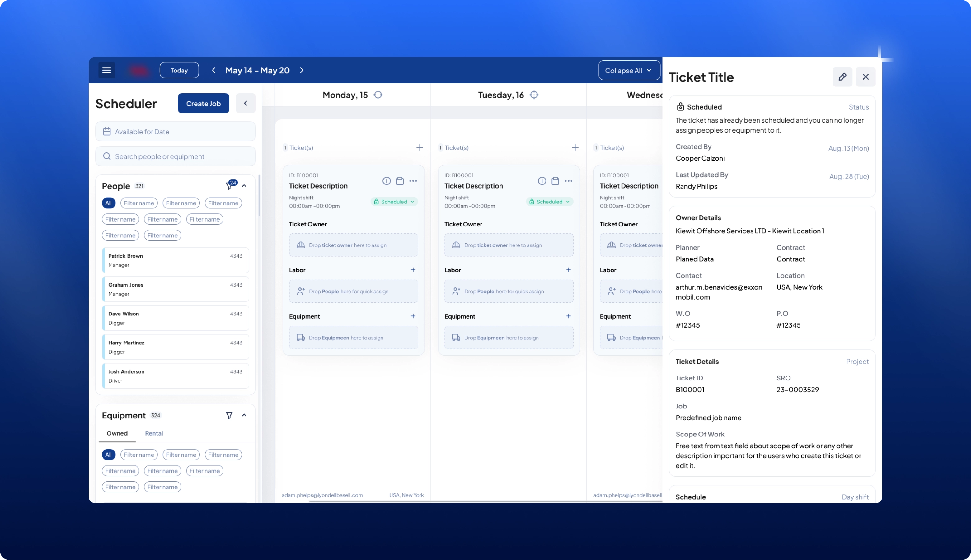971x560 pixels.
Task: Switch to the Rental equipment tab
Action: [x=154, y=433]
